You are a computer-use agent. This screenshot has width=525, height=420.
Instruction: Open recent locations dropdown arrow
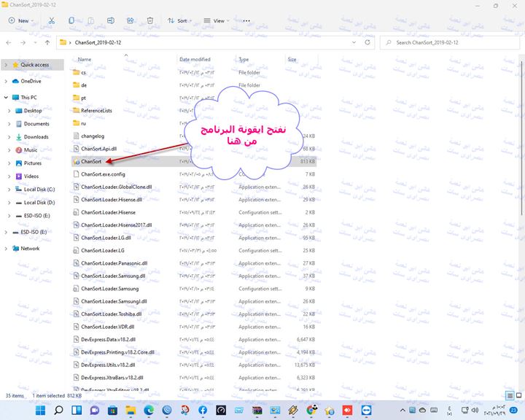coord(35,42)
